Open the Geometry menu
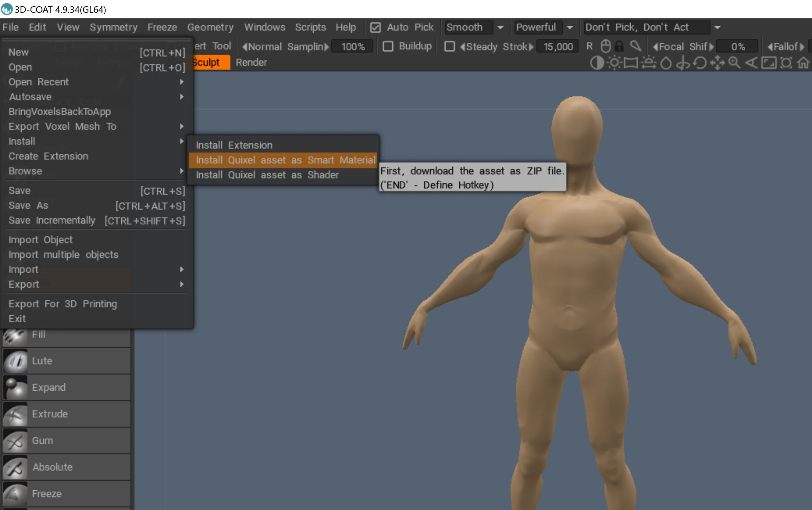This screenshot has width=812, height=510. tap(210, 27)
